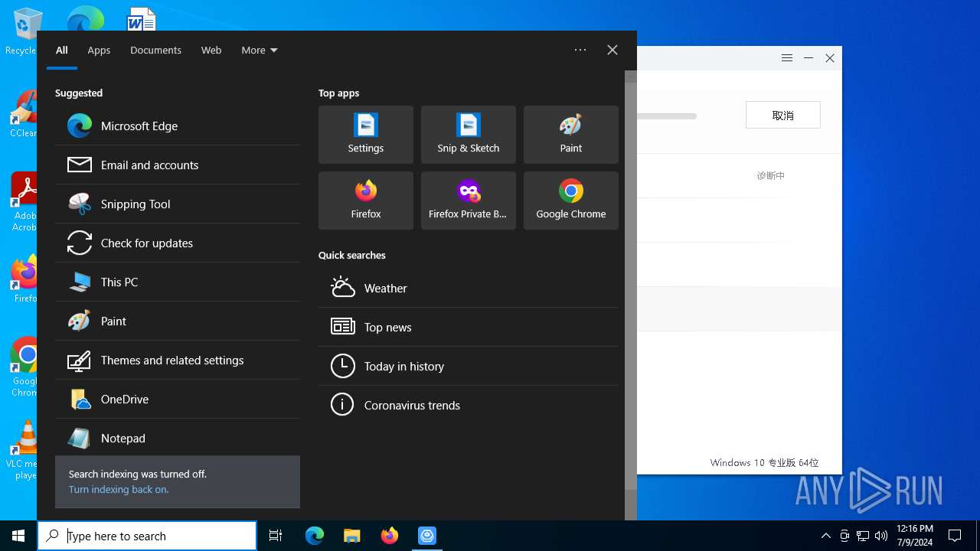Open Task View on taskbar
980x551 pixels.
click(x=276, y=536)
